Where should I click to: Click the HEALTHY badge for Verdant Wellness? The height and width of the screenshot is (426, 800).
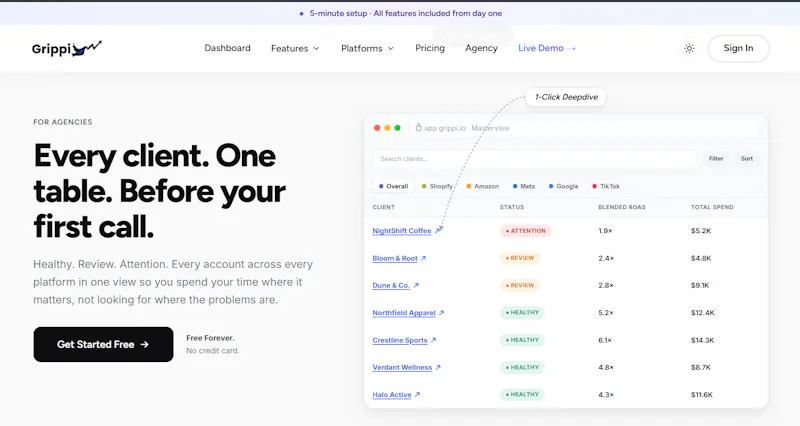522,367
